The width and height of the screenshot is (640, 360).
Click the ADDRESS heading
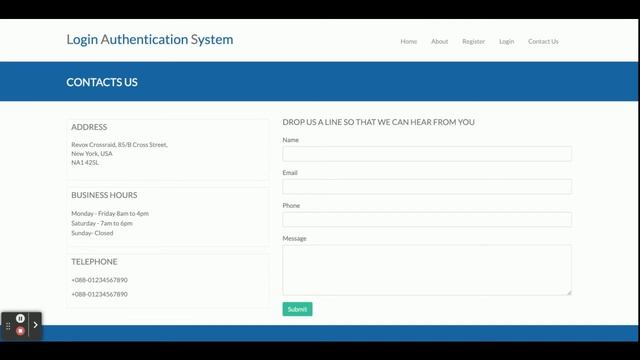[89, 127]
